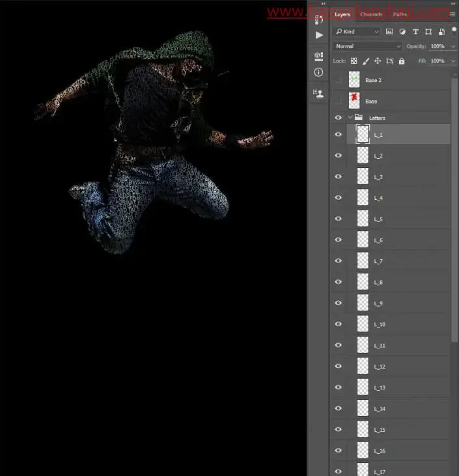Open the Layers panel flyout menu
Screen dimensions: 459x476
click(x=452, y=14)
